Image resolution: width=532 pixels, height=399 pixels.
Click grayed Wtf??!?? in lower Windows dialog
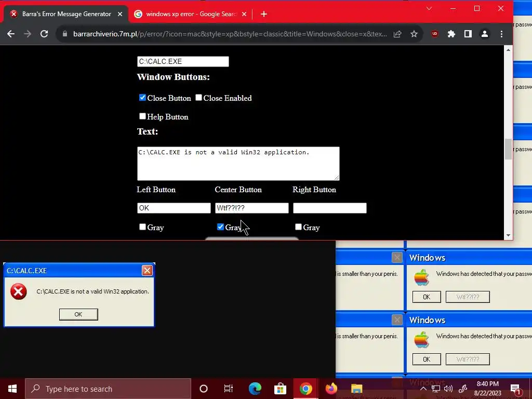[x=468, y=360]
